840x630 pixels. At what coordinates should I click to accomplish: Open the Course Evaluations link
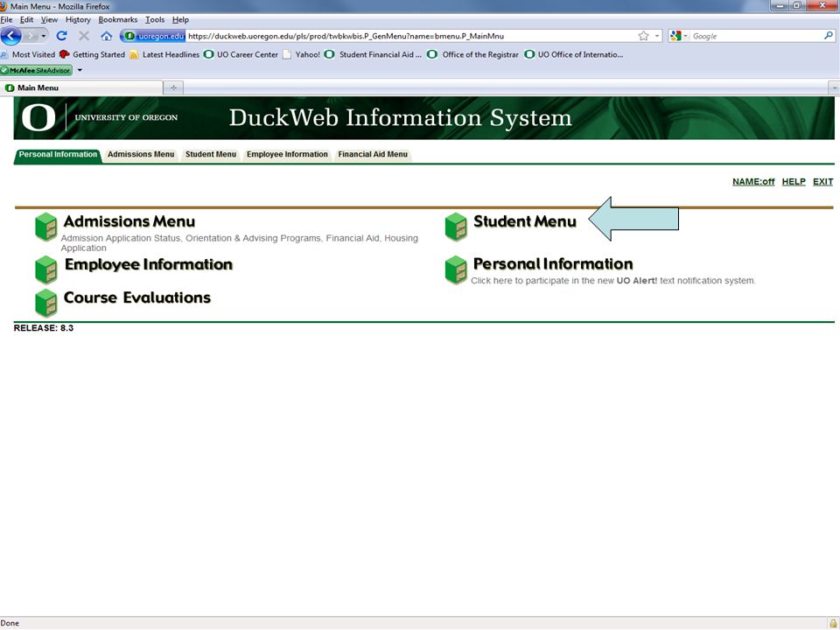137,297
